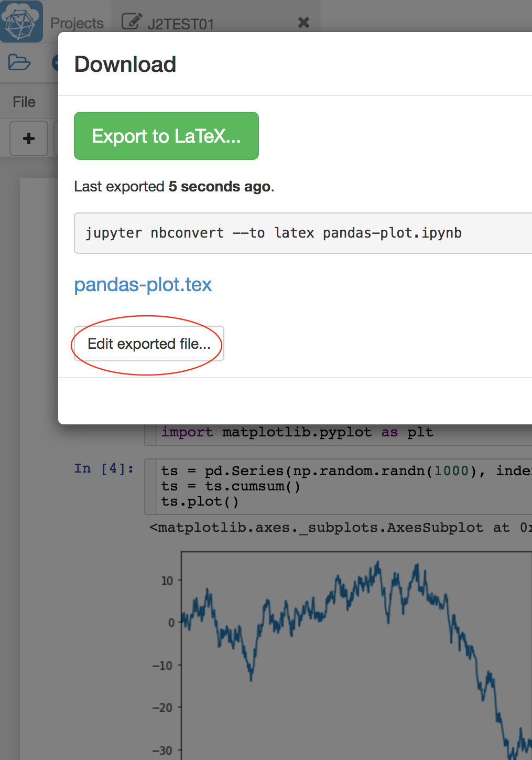Click the ts.plot() code line
Screen dimensions: 532x760
[200, 501]
